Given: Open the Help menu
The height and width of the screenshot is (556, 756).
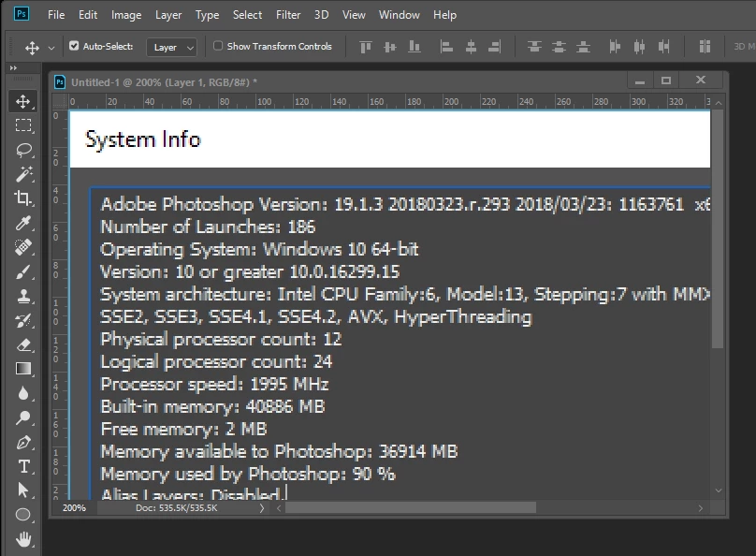Looking at the screenshot, I should 444,15.
